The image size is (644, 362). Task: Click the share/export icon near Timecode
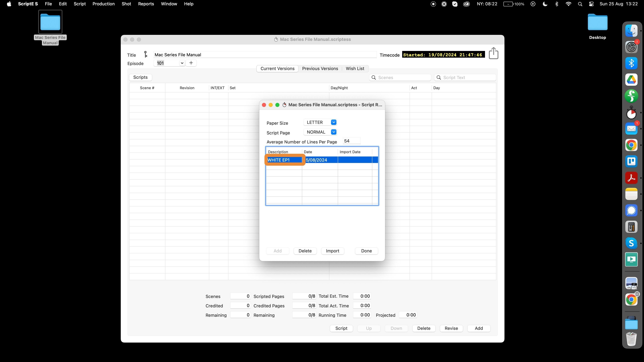pos(493,53)
